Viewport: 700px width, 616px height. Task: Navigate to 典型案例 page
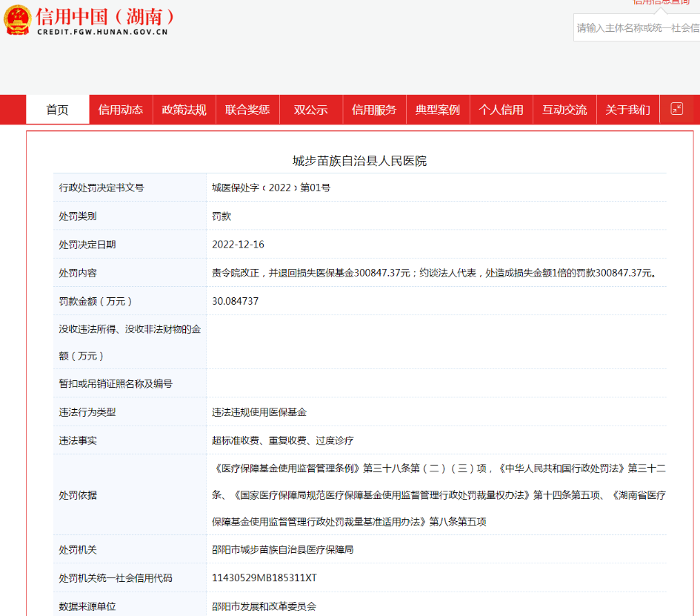pyautogui.click(x=437, y=110)
